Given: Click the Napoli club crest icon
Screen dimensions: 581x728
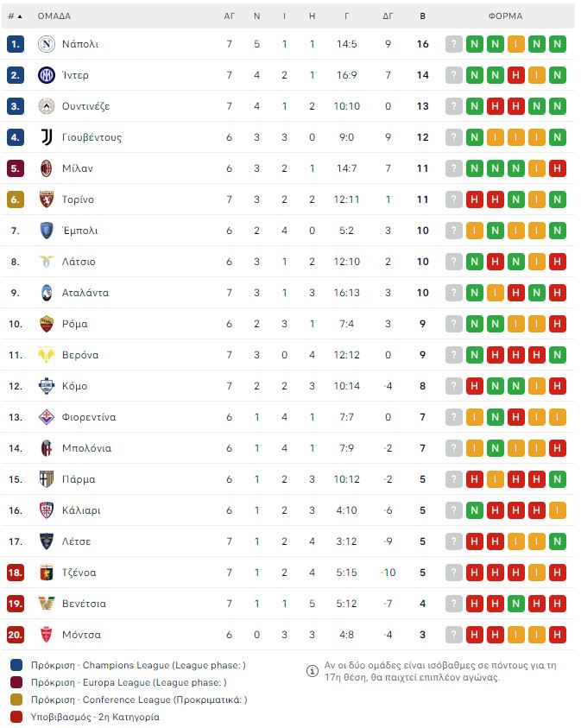Looking at the screenshot, I should pos(47,44).
